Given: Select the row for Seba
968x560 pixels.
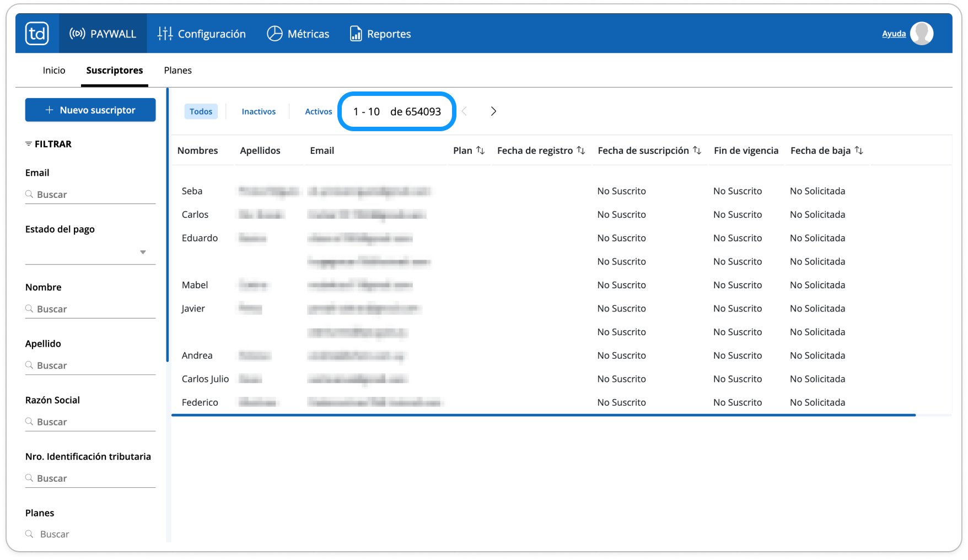Looking at the screenshot, I should (561, 191).
